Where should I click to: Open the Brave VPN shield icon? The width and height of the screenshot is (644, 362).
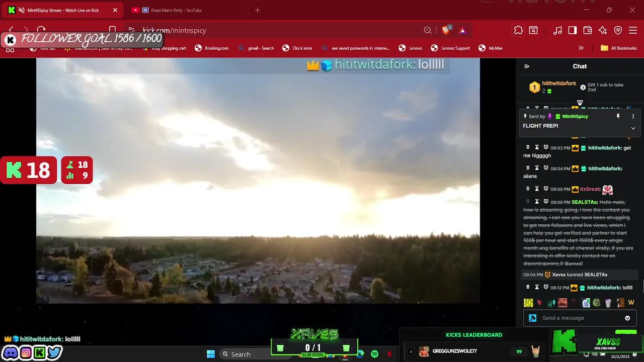click(618, 30)
